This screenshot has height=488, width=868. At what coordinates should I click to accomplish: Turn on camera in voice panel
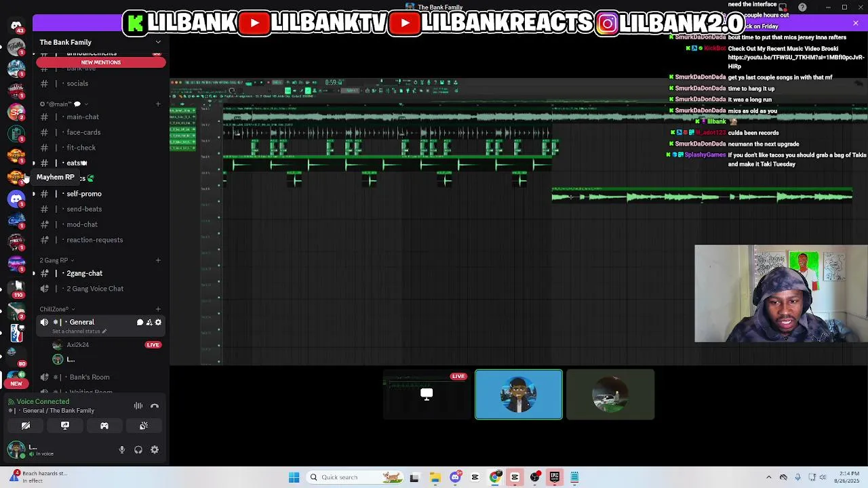26,426
